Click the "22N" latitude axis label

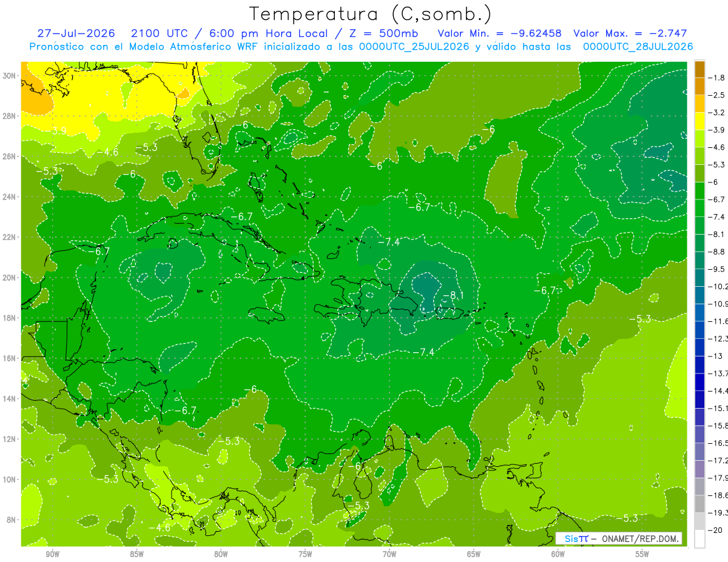pos(10,237)
